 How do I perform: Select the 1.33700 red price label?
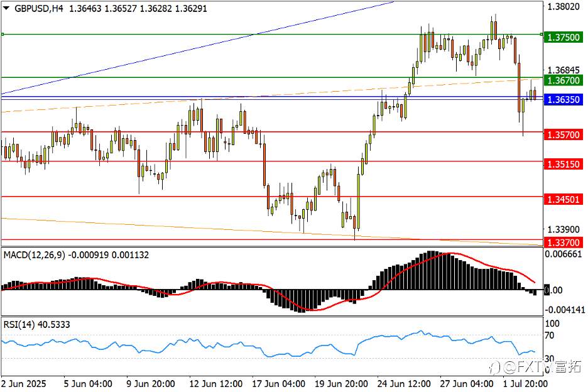[x=563, y=242]
